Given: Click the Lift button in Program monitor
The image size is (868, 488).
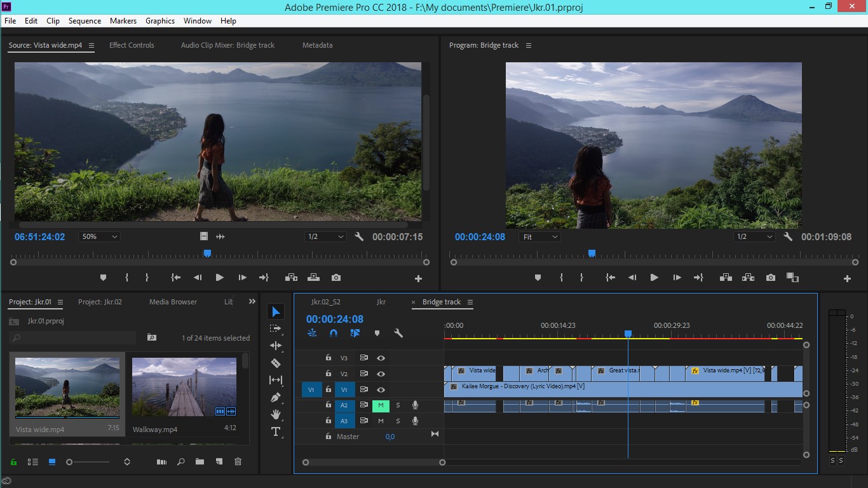Looking at the screenshot, I should pos(725,278).
